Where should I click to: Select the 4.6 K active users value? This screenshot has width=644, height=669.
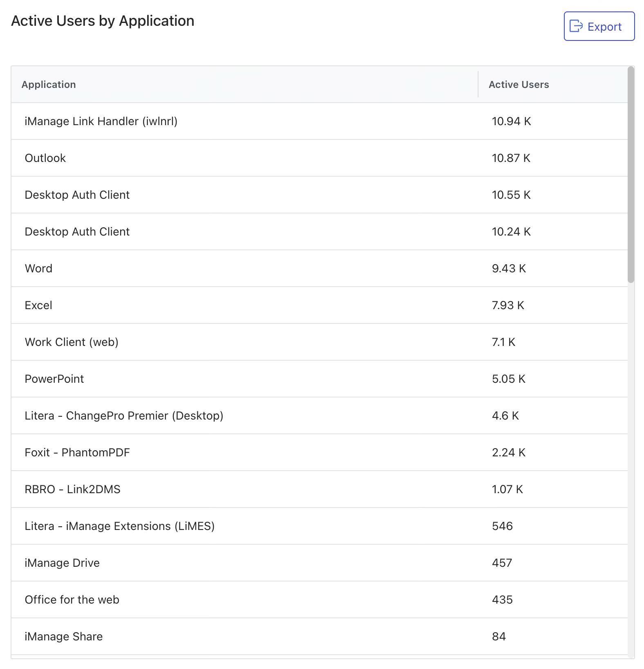click(505, 416)
